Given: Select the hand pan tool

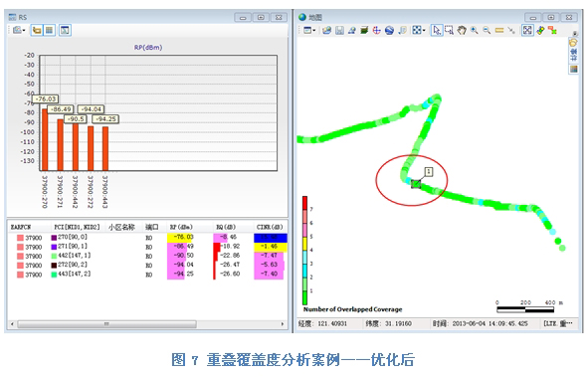Looking at the screenshot, I should pyautogui.click(x=462, y=31).
